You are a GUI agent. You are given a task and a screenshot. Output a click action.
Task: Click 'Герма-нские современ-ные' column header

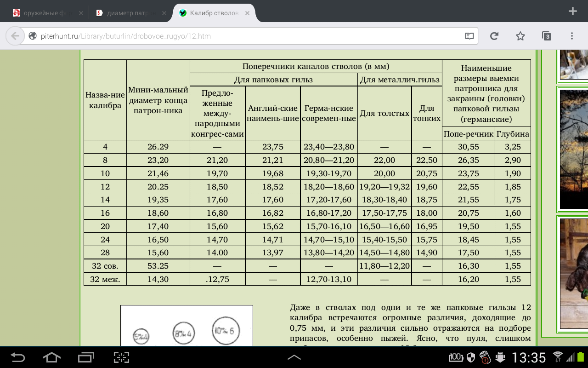(x=329, y=113)
